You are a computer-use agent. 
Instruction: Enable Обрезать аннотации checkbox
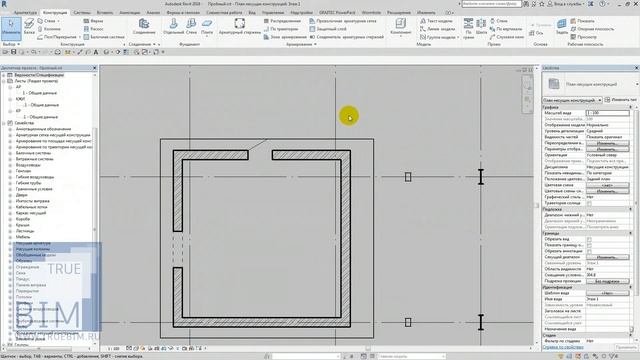click(589, 251)
